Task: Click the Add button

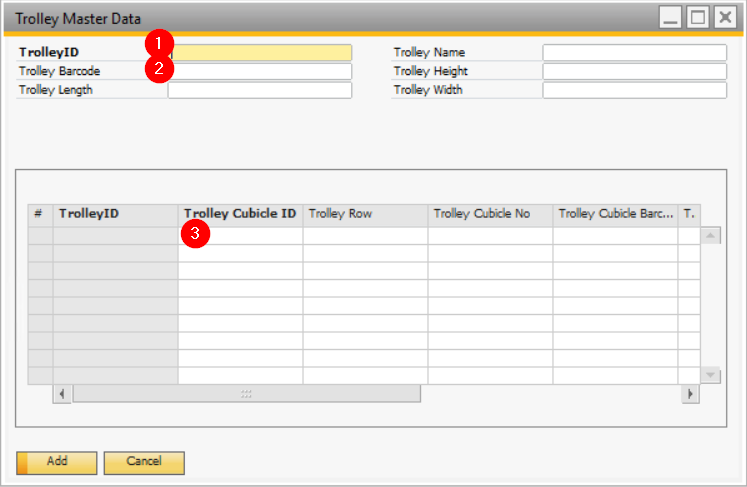Action: click(57, 462)
